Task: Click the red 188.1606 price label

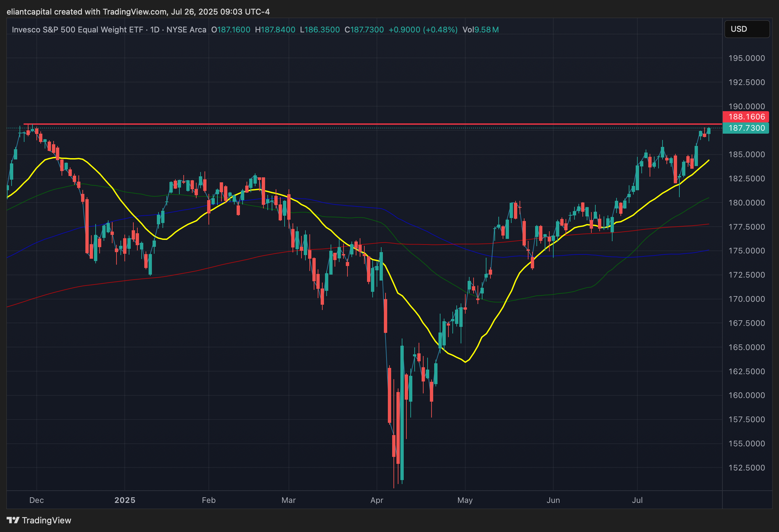Action: pos(747,116)
